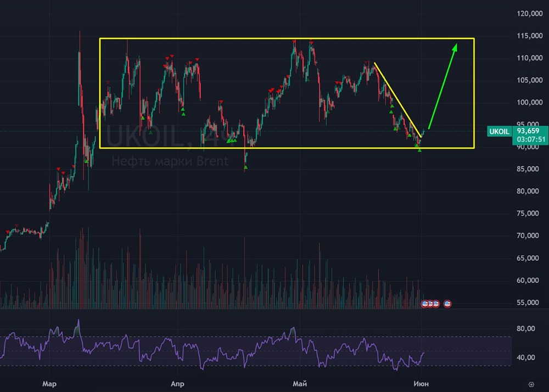Click the 85,000 price axis label
Viewport: 549px width, 392px height.
click(x=528, y=169)
